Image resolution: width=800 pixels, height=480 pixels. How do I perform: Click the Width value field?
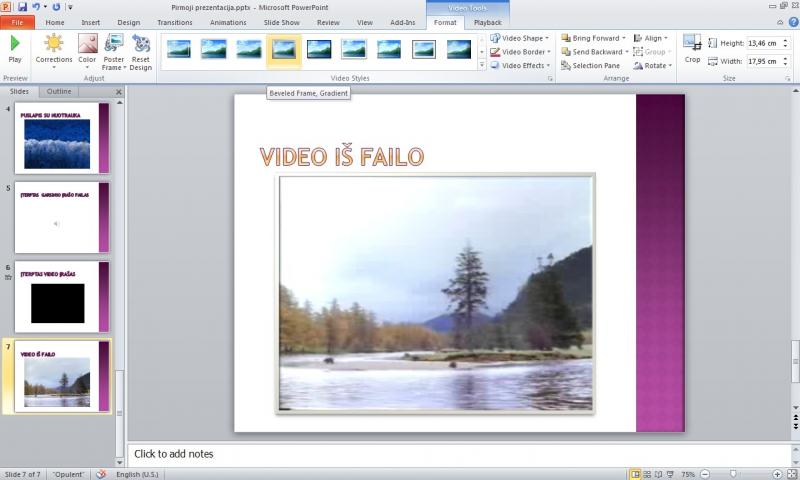[763, 61]
